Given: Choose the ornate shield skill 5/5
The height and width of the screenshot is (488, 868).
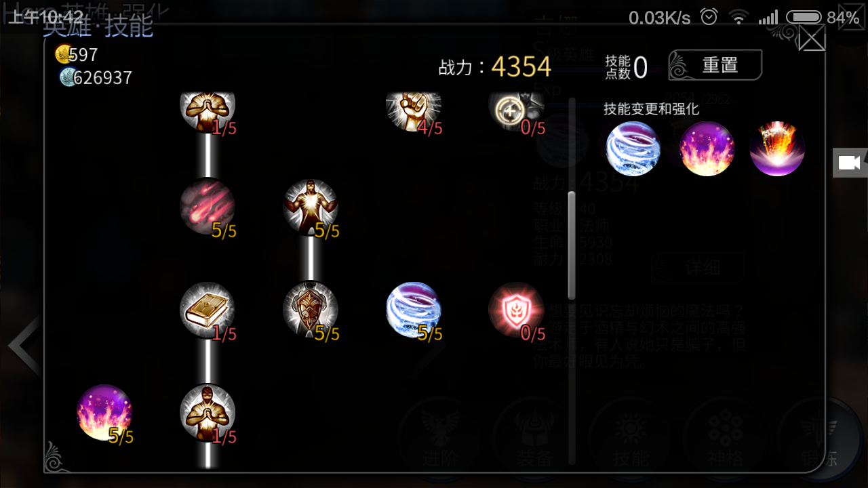Looking at the screenshot, I should point(311,310).
